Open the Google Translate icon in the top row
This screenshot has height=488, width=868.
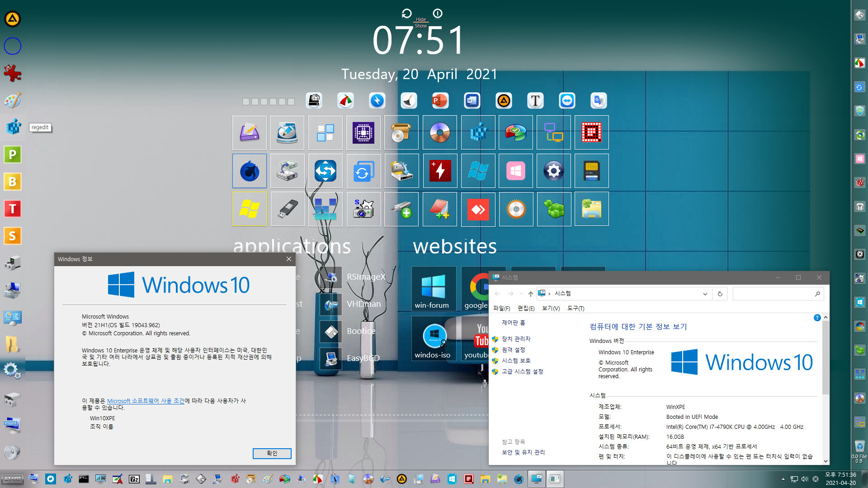[x=599, y=100]
